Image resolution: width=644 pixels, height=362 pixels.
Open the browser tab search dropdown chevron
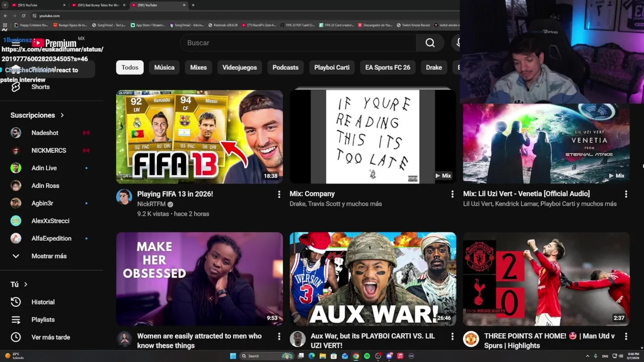pos(6,5)
